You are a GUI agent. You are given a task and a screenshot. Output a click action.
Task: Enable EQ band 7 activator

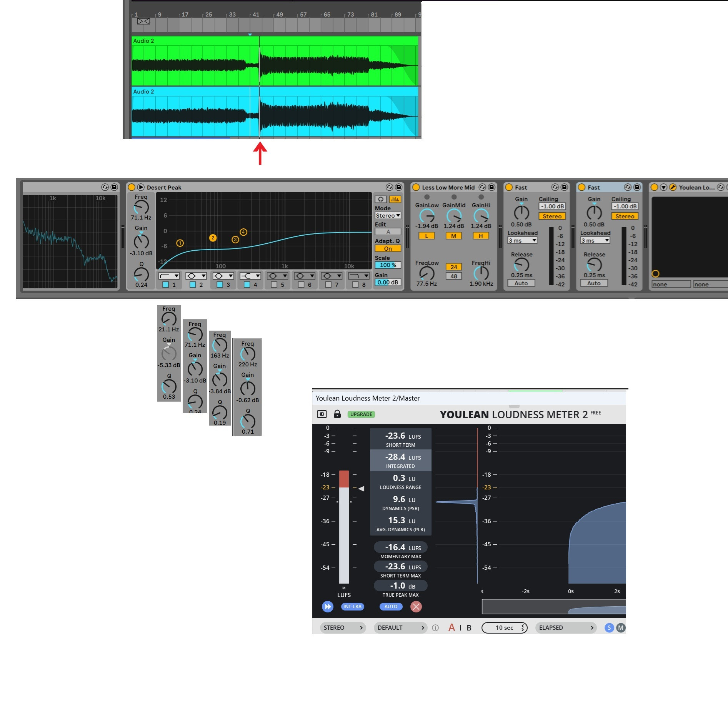pos(328,284)
